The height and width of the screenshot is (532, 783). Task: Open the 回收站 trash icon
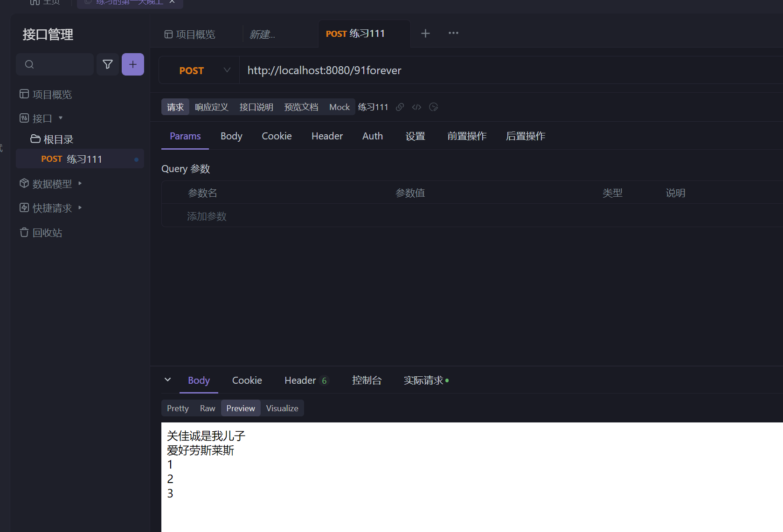pyautogui.click(x=24, y=232)
